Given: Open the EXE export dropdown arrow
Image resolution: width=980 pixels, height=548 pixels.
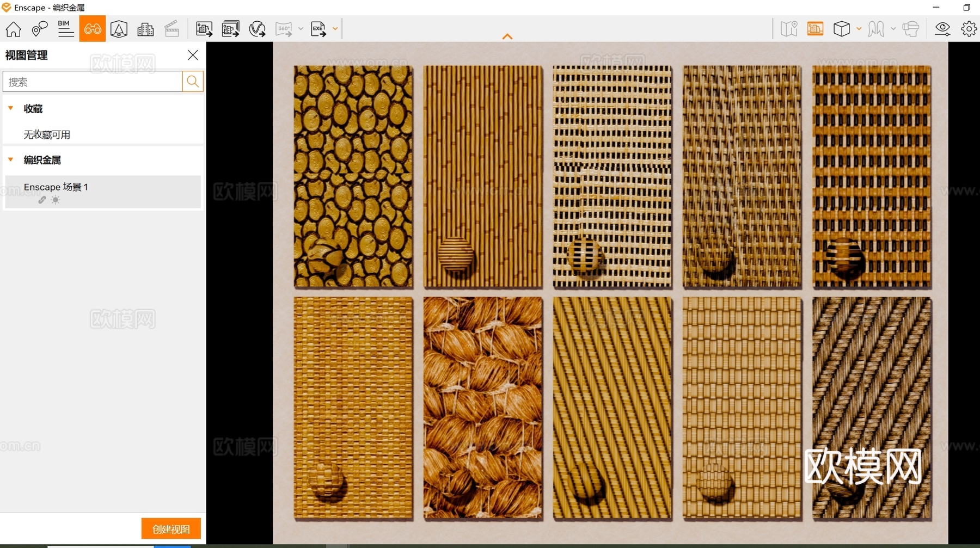Looking at the screenshot, I should (335, 29).
